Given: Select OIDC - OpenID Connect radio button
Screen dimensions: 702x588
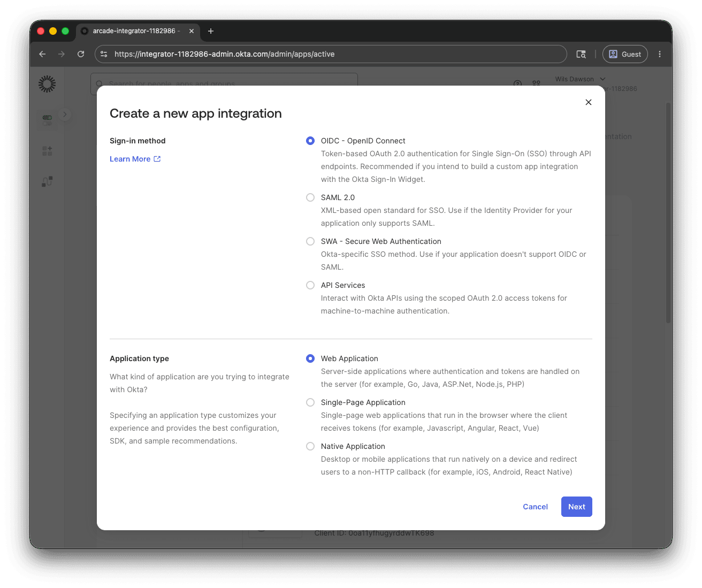Looking at the screenshot, I should click(310, 141).
